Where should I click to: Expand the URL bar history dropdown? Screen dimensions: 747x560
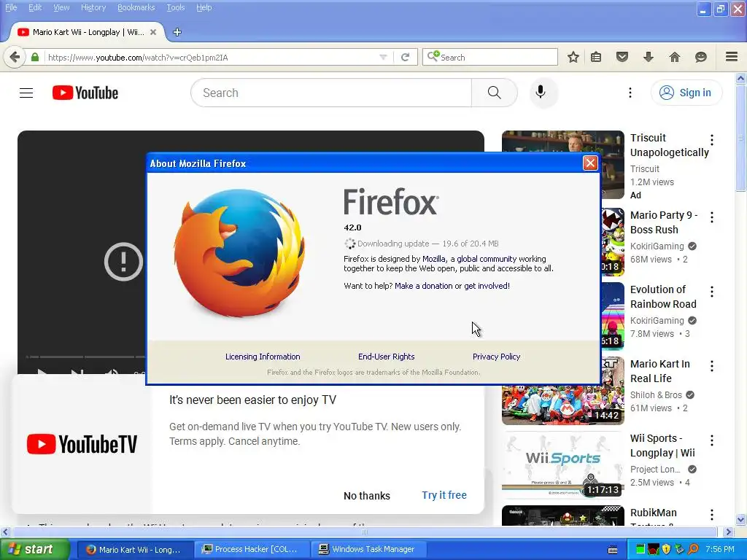coord(383,57)
